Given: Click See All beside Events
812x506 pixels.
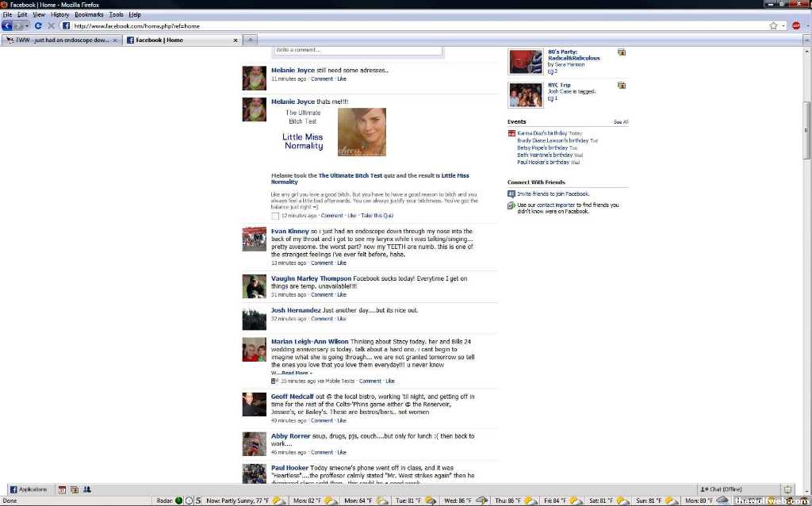Looking at the screenshot, I should pos(621,122).
